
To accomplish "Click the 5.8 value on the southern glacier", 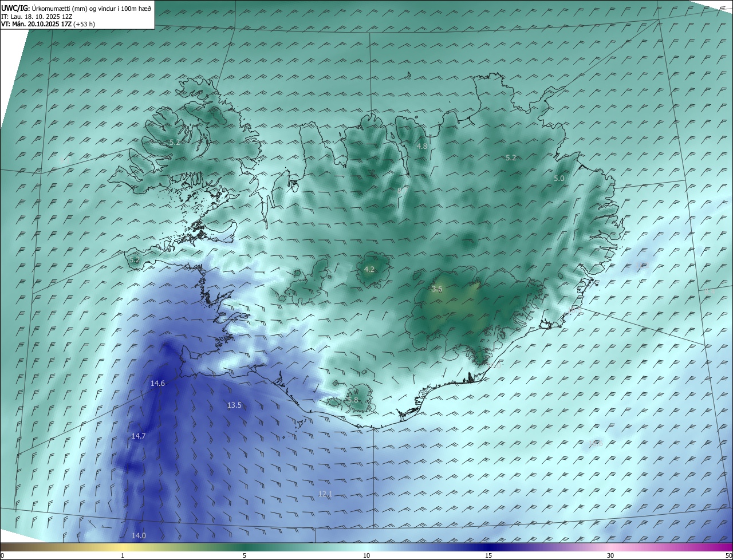I will click(x=353, y=400).
